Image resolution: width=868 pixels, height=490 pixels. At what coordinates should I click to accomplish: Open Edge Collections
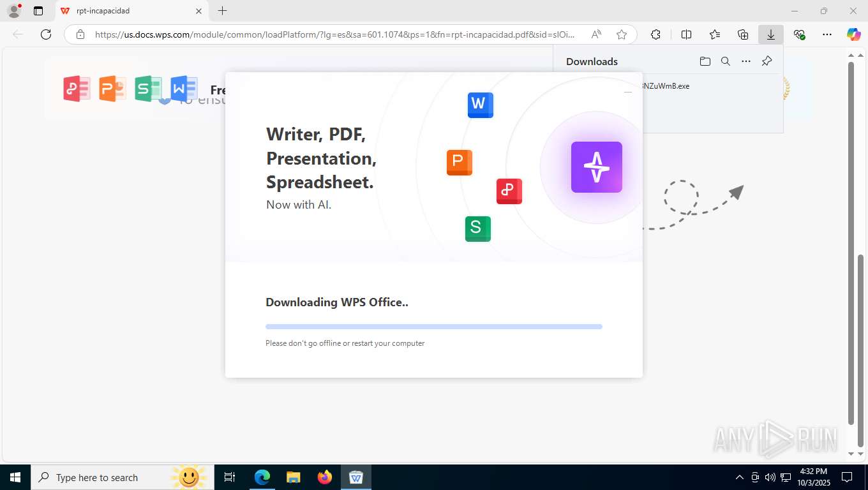pos(743,34)
